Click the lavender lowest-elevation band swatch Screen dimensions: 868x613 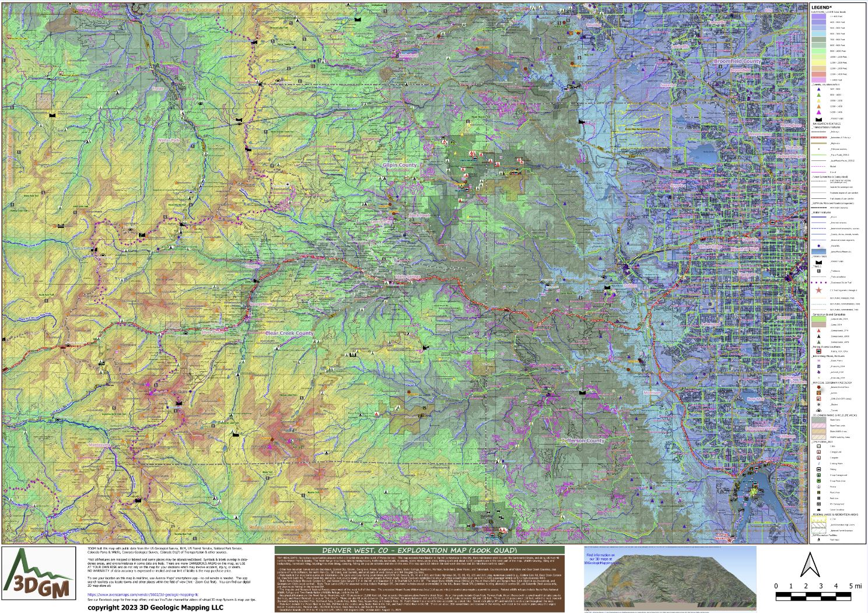819,17
